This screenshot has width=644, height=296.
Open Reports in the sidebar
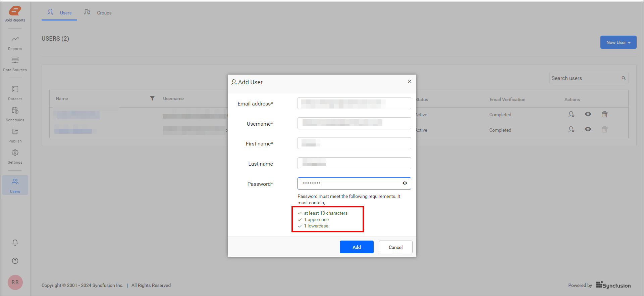click(15, 43)
